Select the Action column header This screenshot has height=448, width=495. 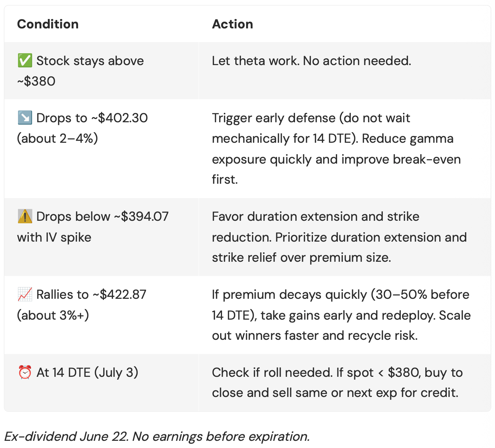pos(232,24)
